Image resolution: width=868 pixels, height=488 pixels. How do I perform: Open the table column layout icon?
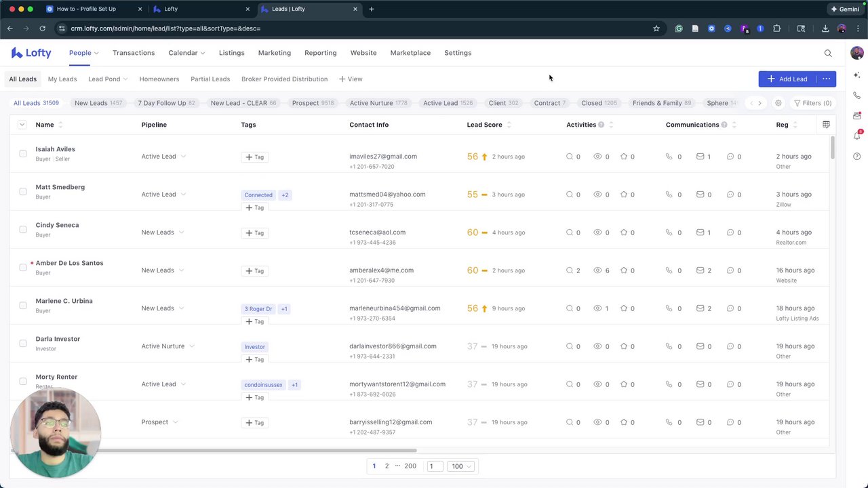click(x=826, y=125)
